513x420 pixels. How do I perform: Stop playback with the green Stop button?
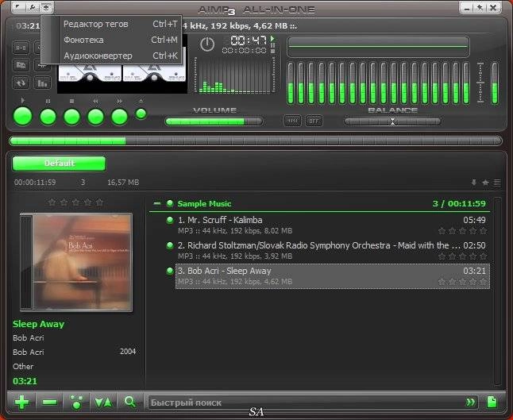[x=71, y=117]
